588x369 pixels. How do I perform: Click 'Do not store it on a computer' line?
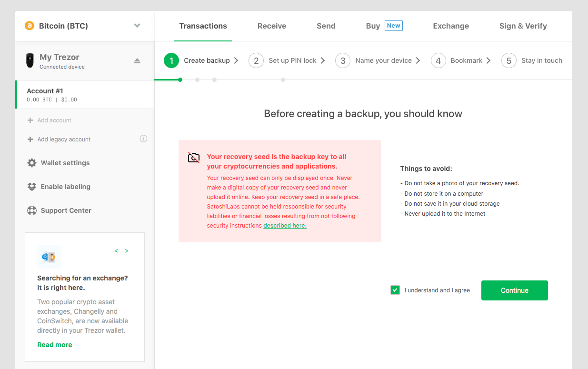[441, 194]
